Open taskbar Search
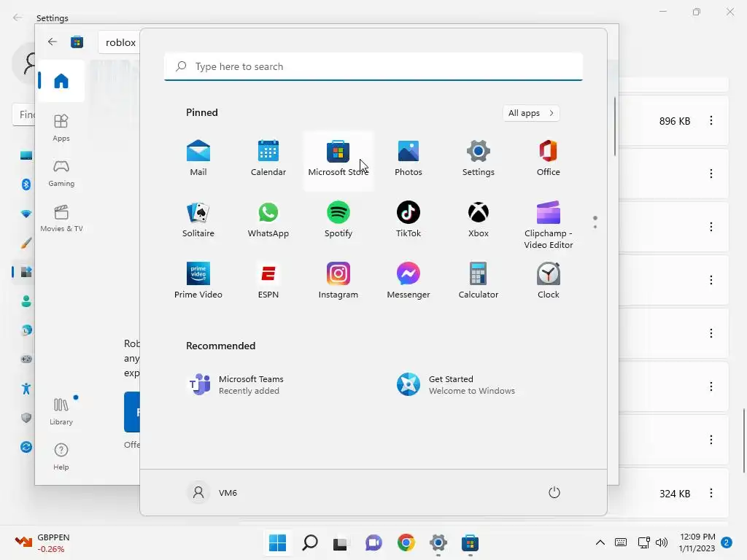Viewport: 747px width, 560px height. 309,542
